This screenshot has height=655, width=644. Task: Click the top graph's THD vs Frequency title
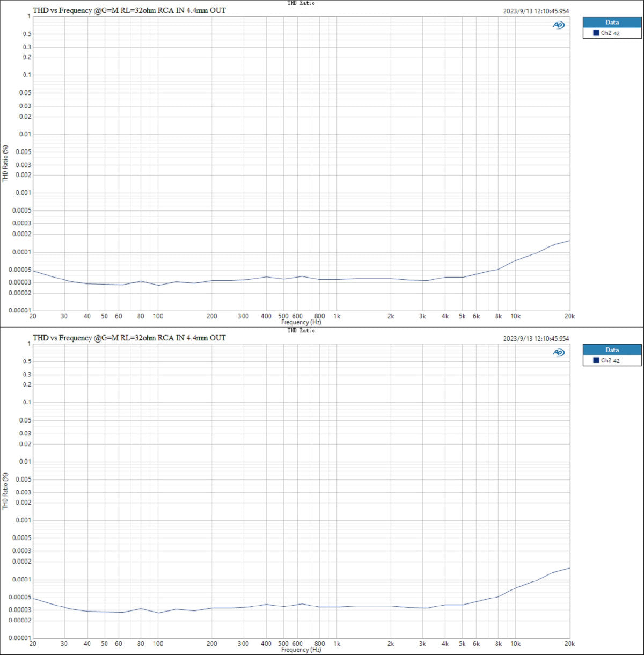[x=129, y=10]
